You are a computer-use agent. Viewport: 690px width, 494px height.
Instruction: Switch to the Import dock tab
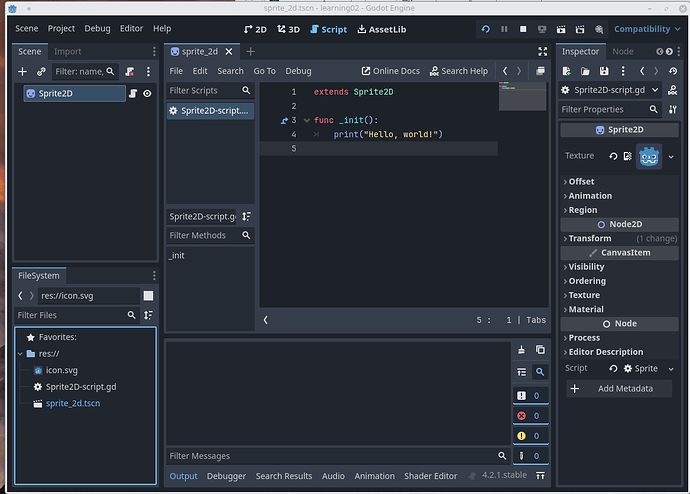68,51
